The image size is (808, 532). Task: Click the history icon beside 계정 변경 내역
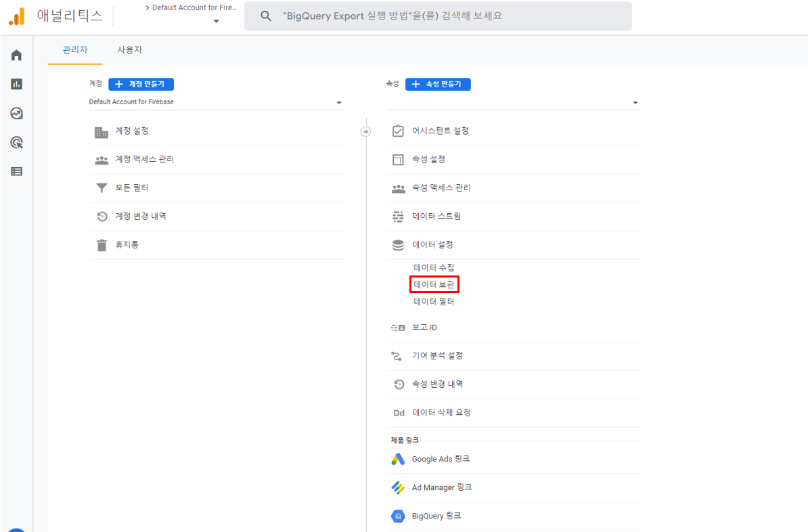tap(102, 217)
